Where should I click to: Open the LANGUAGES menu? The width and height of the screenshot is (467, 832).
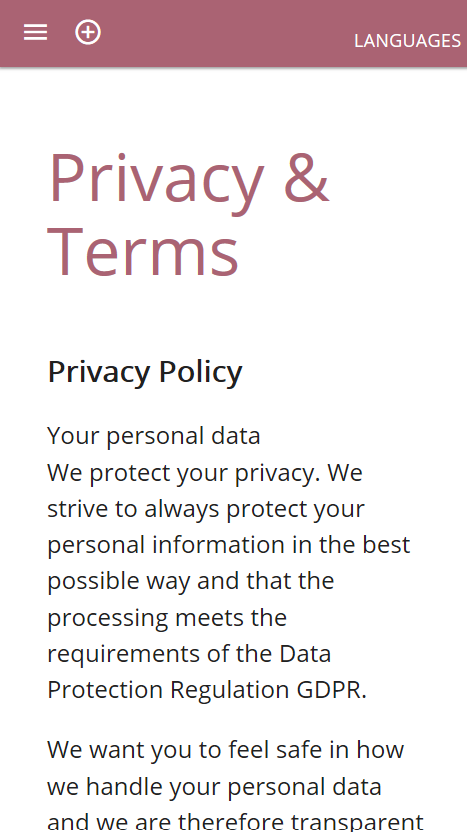tap(407, 41)
